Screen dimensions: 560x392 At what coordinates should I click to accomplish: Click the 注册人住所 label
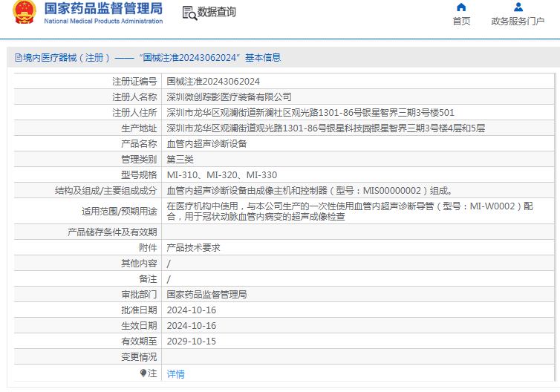tap(134, 112)
